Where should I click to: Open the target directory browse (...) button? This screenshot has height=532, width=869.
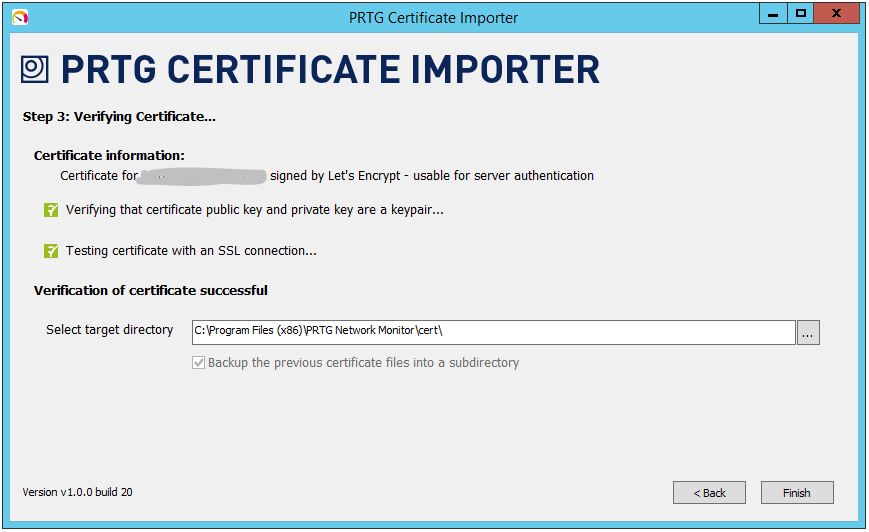click(x=808, y=332)
